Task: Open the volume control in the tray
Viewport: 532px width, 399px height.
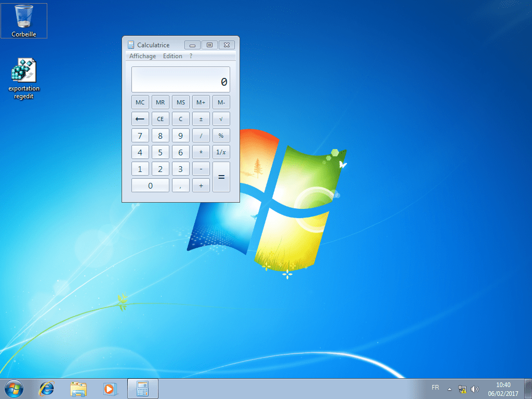Action: 475,388
